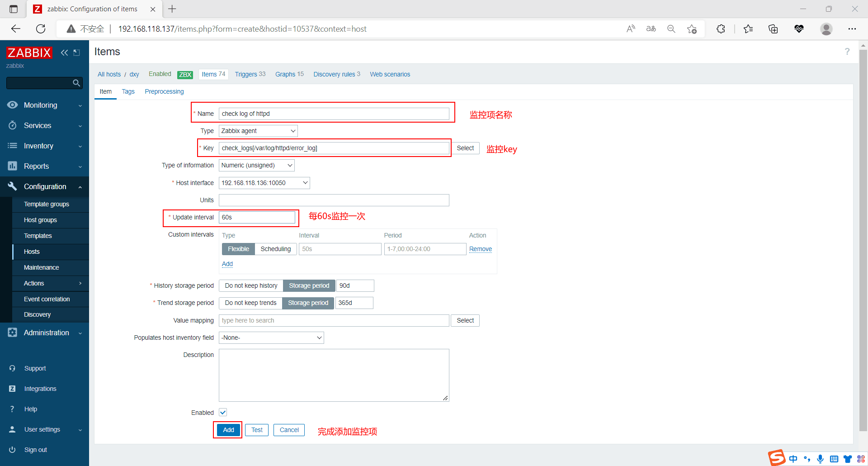The image size is (868, 466).
Task: Open Template groups in Configuration
Action: [x=47, y=204]
